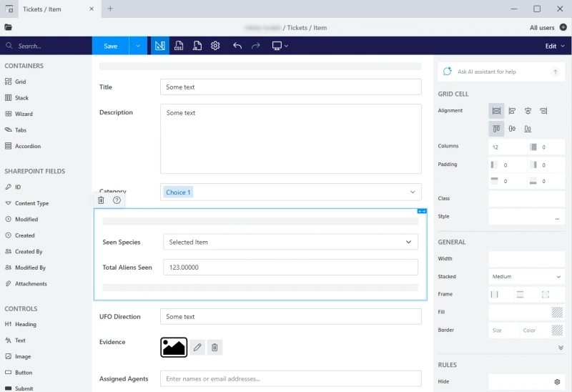
Task: Open the Stacked Medium dropdown
Action: pos(526,277)
